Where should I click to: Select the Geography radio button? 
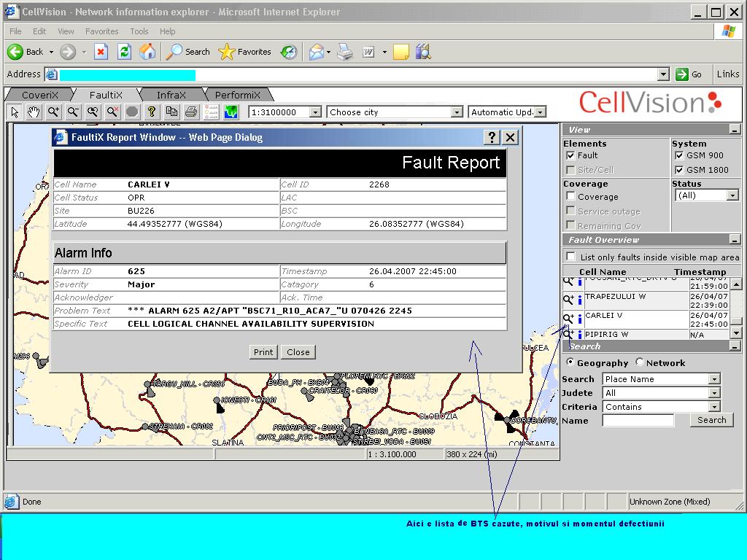click(570, 362)
